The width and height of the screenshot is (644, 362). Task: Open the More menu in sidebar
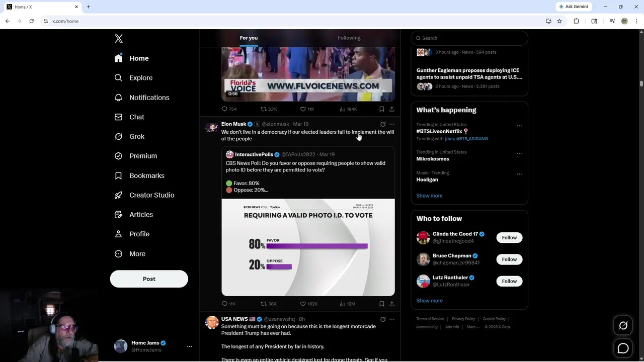pos(130,254)
